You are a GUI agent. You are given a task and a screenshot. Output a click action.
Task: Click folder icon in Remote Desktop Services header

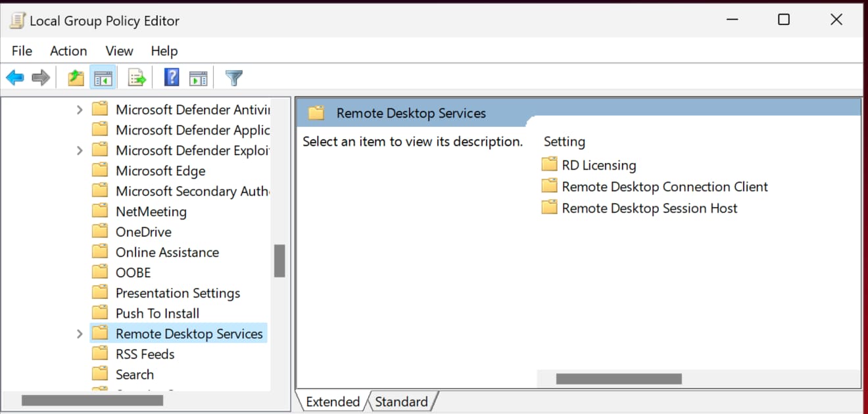pyautogui.click(x=316, y=113)
